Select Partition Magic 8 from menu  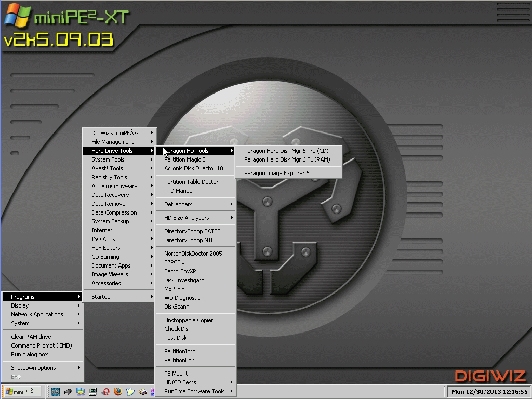[184, 159]
